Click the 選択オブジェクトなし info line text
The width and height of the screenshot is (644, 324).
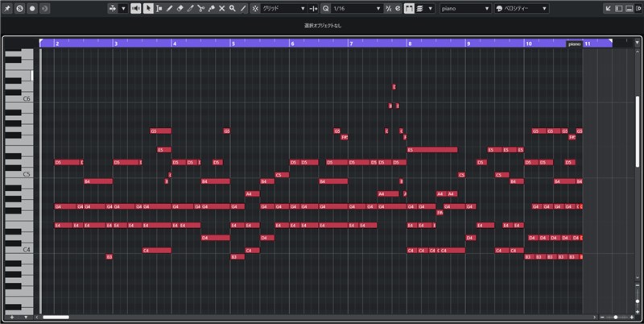click(x=323, y=26)
